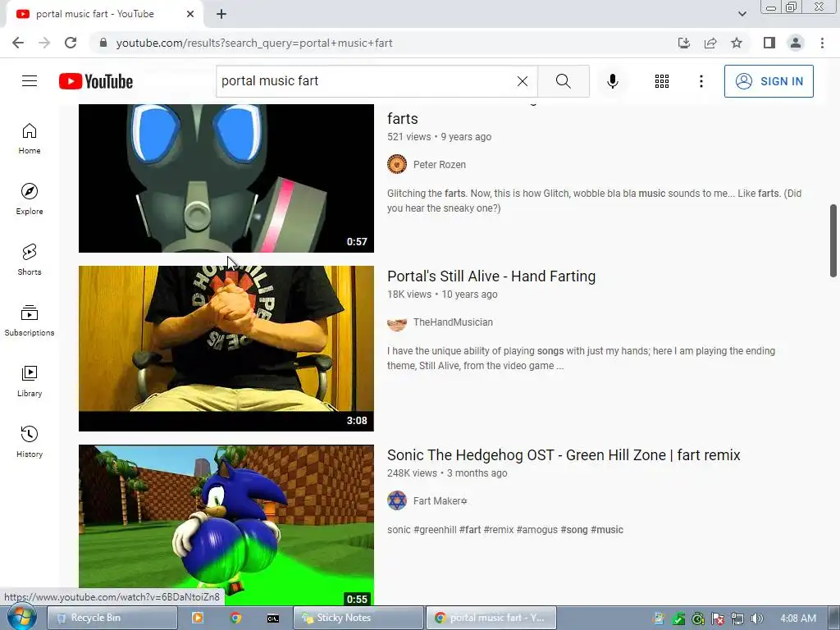Open Recycle Bin from the taskbar

coord(112,618)
